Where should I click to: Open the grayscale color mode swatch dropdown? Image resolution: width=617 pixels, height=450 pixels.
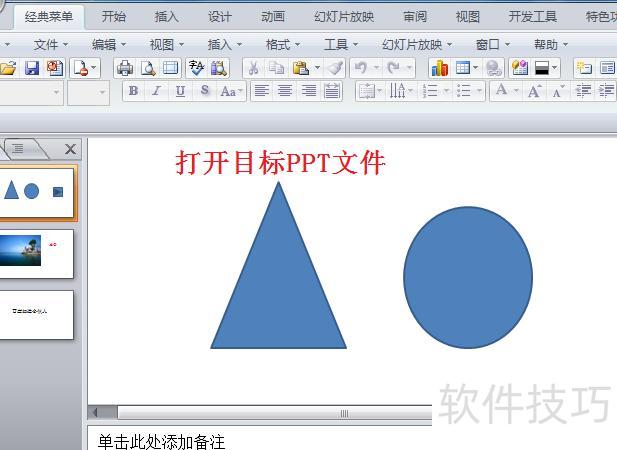[547, 68]
